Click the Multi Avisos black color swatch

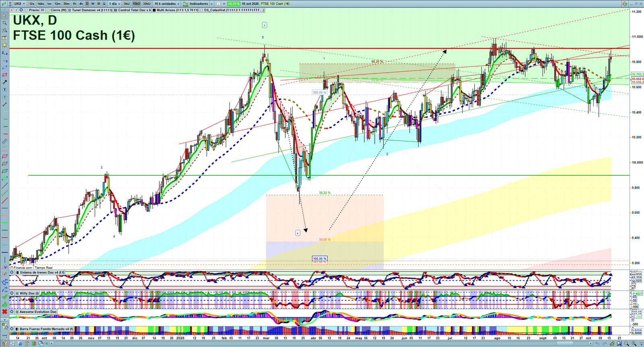click(x=154, y=10)
